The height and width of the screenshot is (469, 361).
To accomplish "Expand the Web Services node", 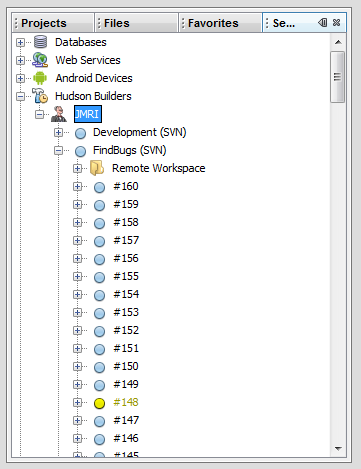I will point(20,60).
